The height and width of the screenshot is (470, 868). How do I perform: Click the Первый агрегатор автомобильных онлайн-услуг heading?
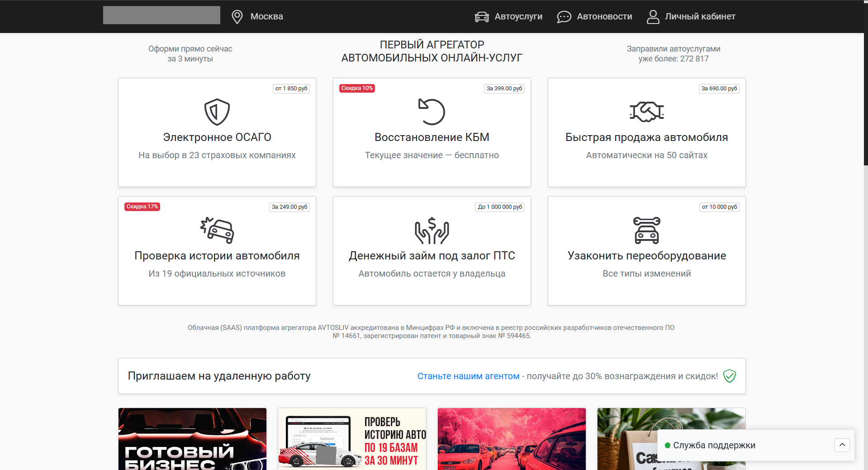pos(432,51)
